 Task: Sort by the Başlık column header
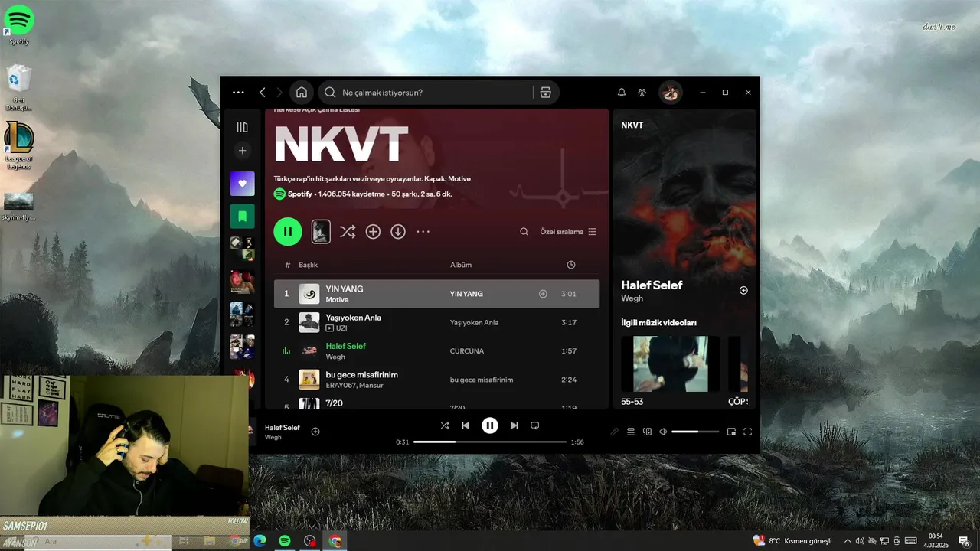tap(308, 265)
